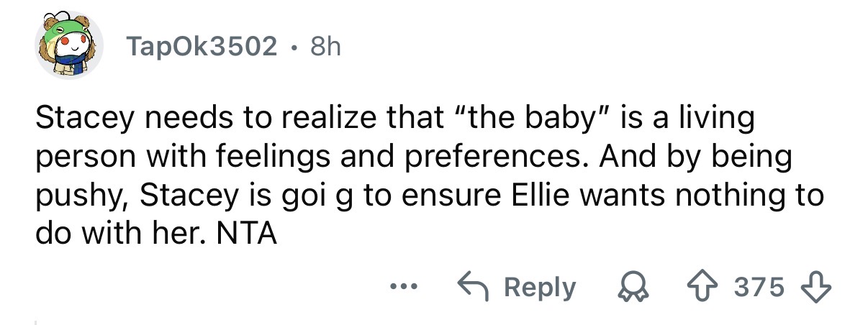868x325 pixels.
Task: Visit the TapOk3502 user profile
Action: point(202,47)
